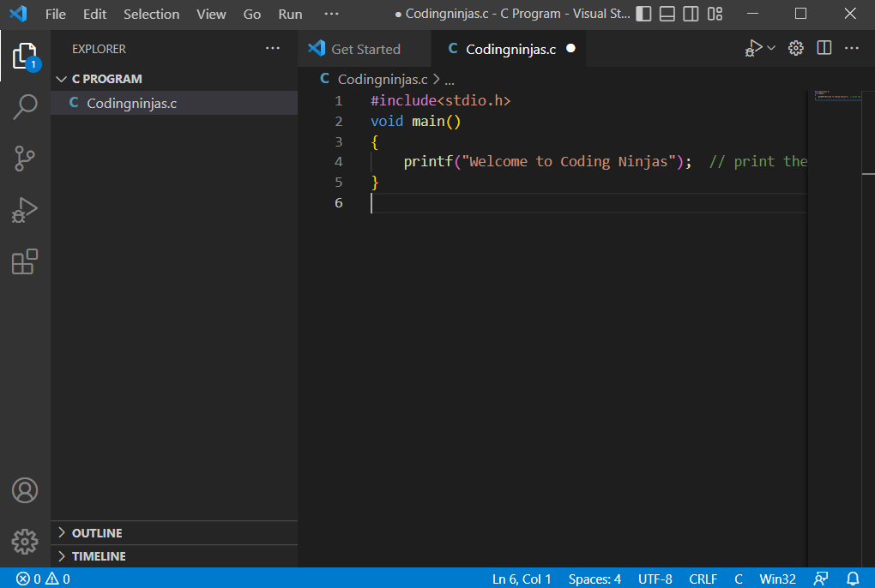Expand the OUTLINE section
875x588 pixels.
click(x=96, y=533)
